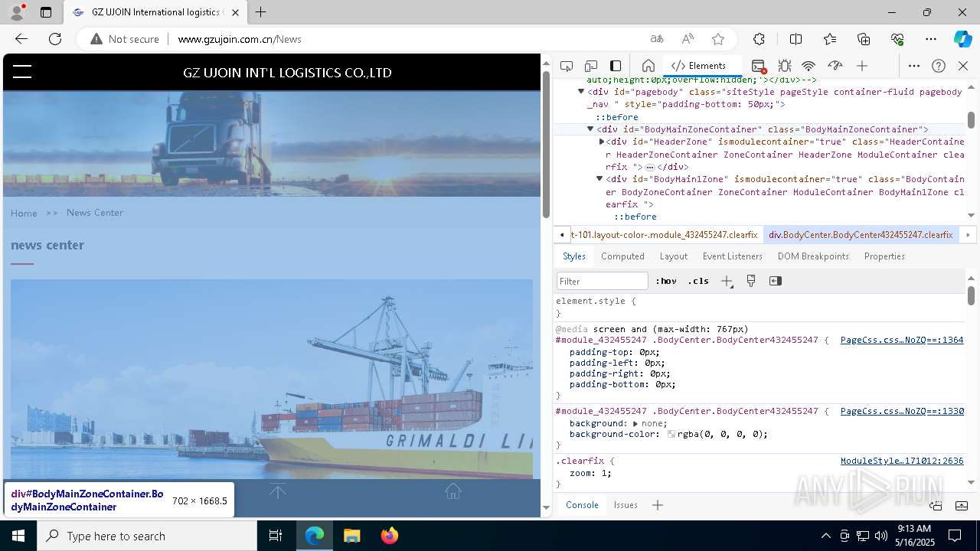Click the Windows taskbar search box

coord(147,536)
